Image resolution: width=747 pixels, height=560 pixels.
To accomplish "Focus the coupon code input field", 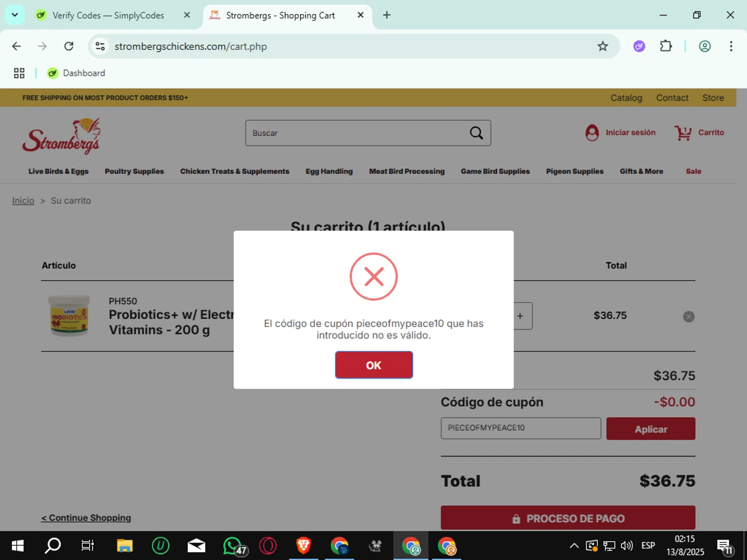I will click(520, 428).
